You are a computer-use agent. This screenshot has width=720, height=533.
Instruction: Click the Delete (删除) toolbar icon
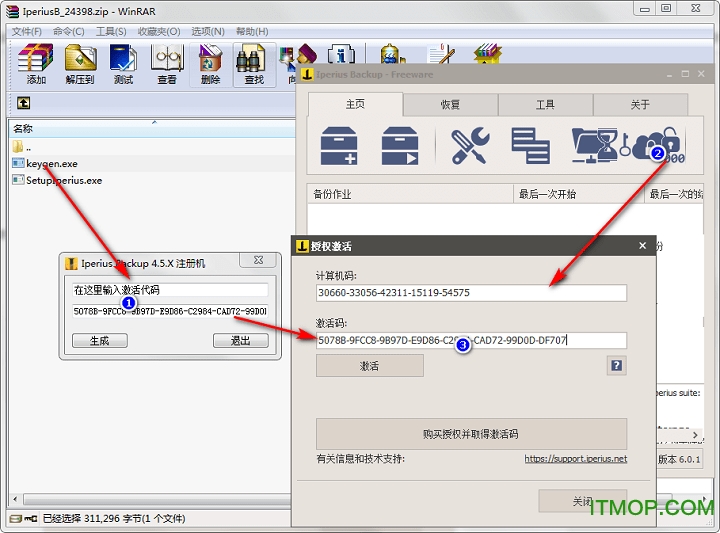coord(210,58)
